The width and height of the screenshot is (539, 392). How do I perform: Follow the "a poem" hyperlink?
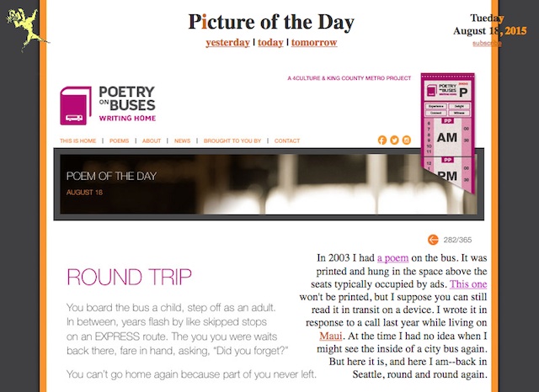point(393,257)
